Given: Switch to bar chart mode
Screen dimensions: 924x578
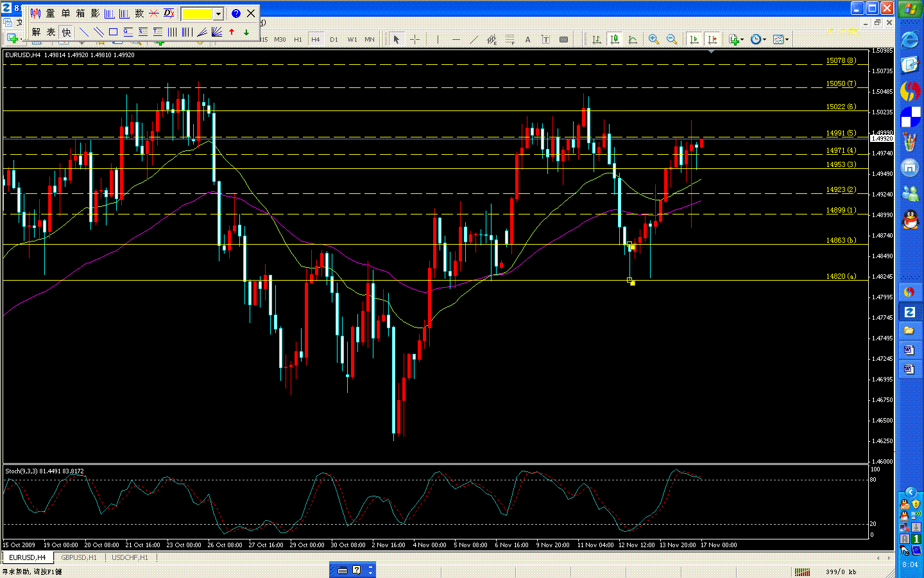Looking at the screenshot, I should click(597, 40).
